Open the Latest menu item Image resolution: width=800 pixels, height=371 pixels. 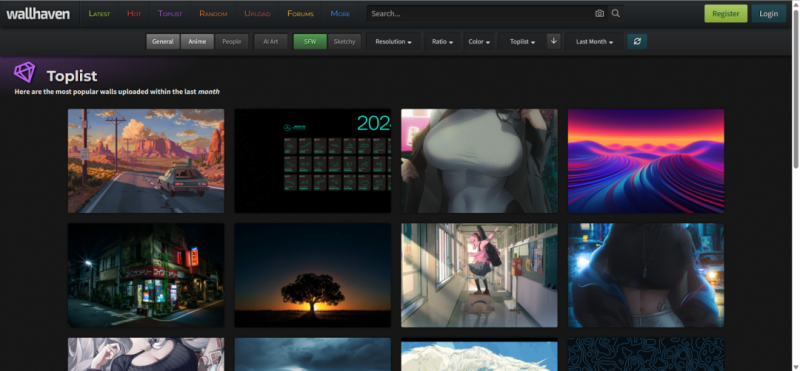[99, 14]
